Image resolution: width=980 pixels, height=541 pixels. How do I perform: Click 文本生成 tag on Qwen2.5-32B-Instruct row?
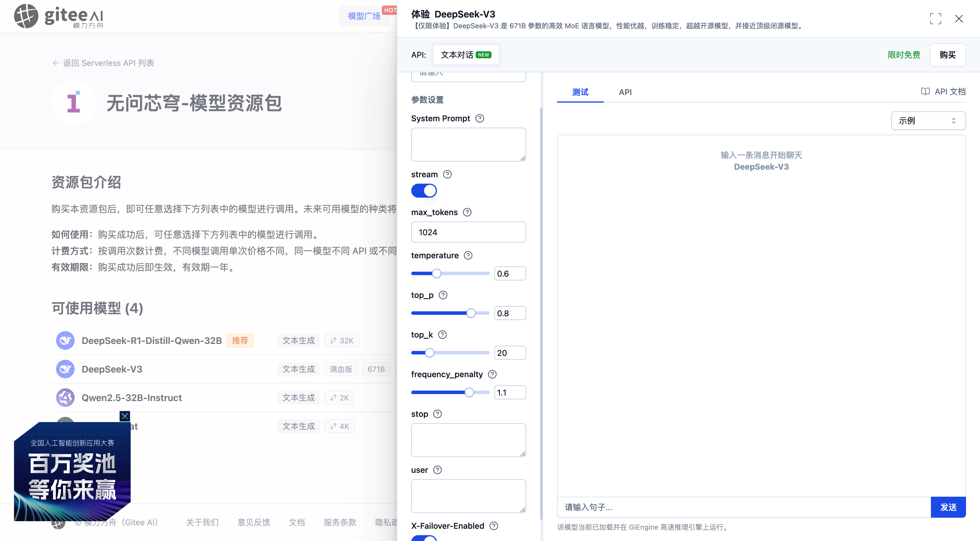298,397
